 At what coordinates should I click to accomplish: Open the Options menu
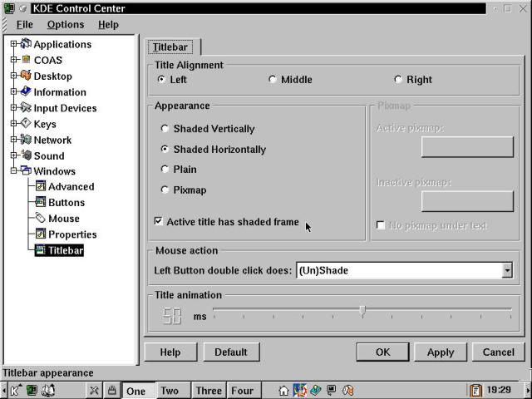tap(65, 25)
